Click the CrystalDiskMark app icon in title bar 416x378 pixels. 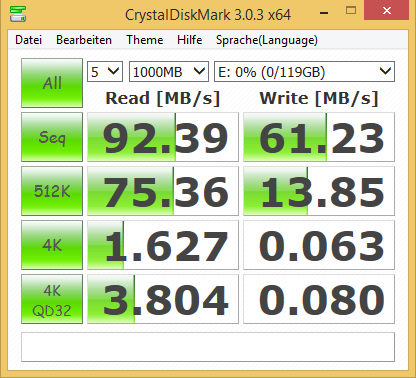click(x=18, y=13)
